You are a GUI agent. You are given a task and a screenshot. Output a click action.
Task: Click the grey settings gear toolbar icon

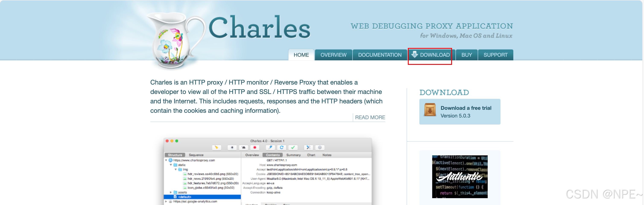(320, 148)
